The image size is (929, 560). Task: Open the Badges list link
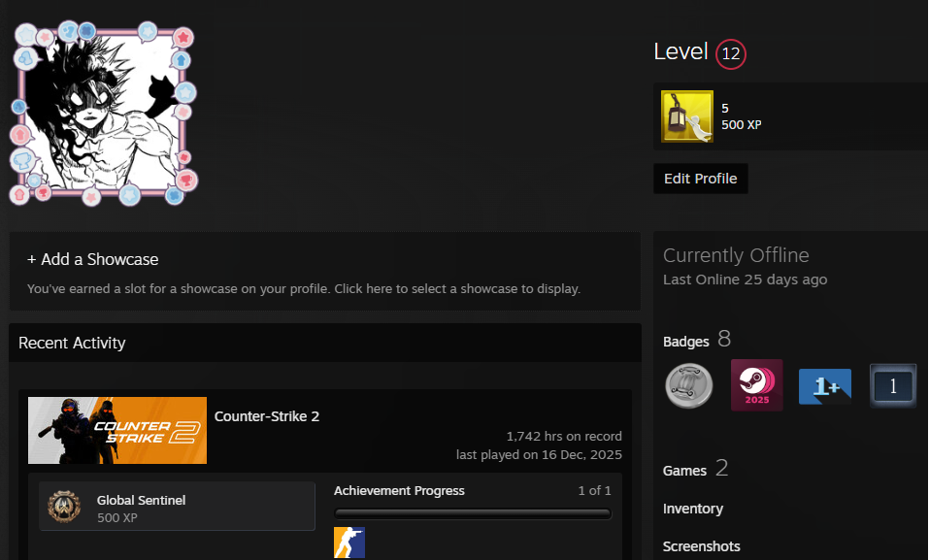click(685, 342)
